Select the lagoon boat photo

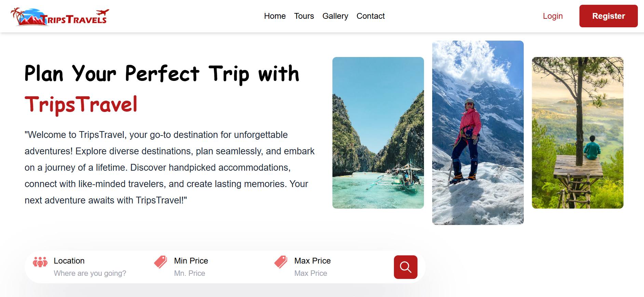(378, 132)
